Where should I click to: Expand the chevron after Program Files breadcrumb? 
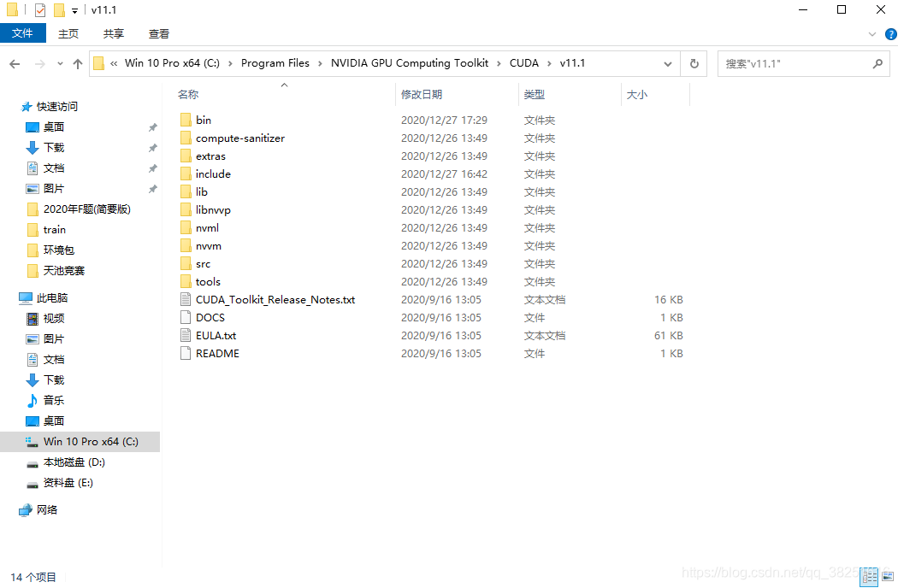320,63
